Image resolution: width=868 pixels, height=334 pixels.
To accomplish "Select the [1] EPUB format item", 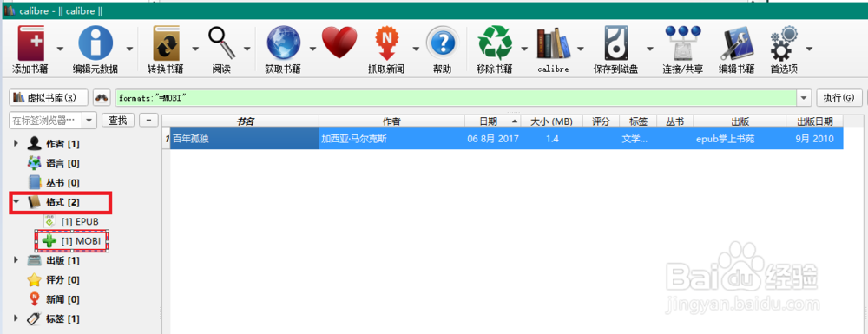I will 70,221.
